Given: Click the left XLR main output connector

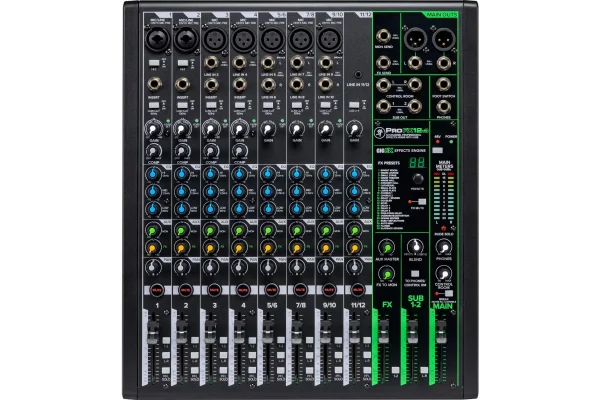Looking at the screenshot, I should point(415,39).
